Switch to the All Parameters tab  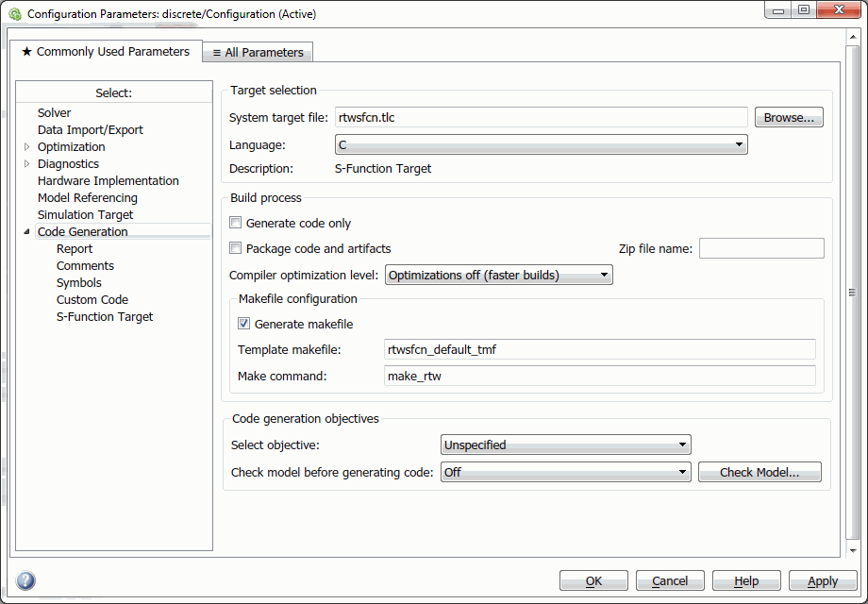[x=258, y=53]
